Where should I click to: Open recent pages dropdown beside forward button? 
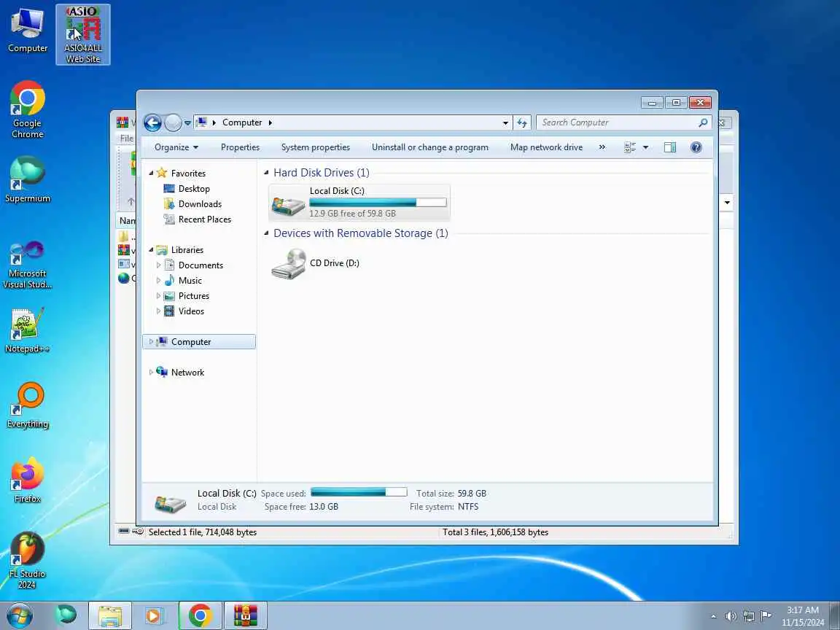point(187,123)
